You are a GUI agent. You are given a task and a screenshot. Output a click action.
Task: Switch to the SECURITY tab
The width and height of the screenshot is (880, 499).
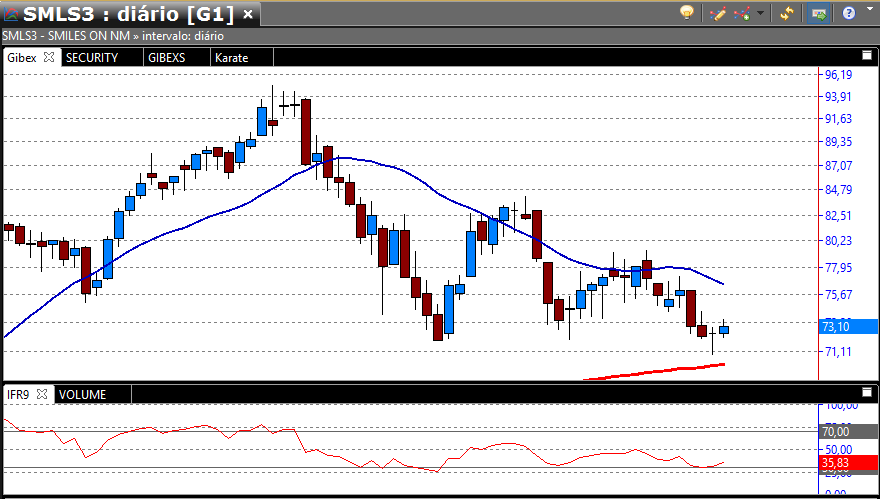point(92,58)
